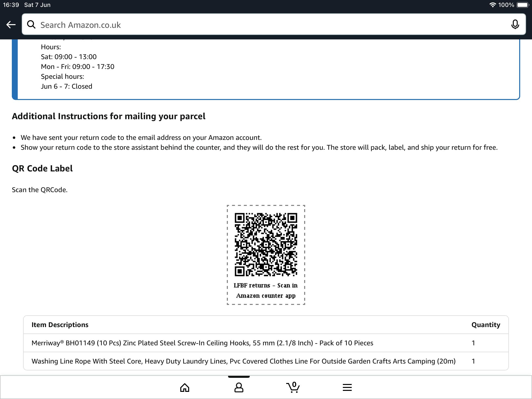
Task: Focus the Search Amazon.co.uk field
Action: (274, 24)
